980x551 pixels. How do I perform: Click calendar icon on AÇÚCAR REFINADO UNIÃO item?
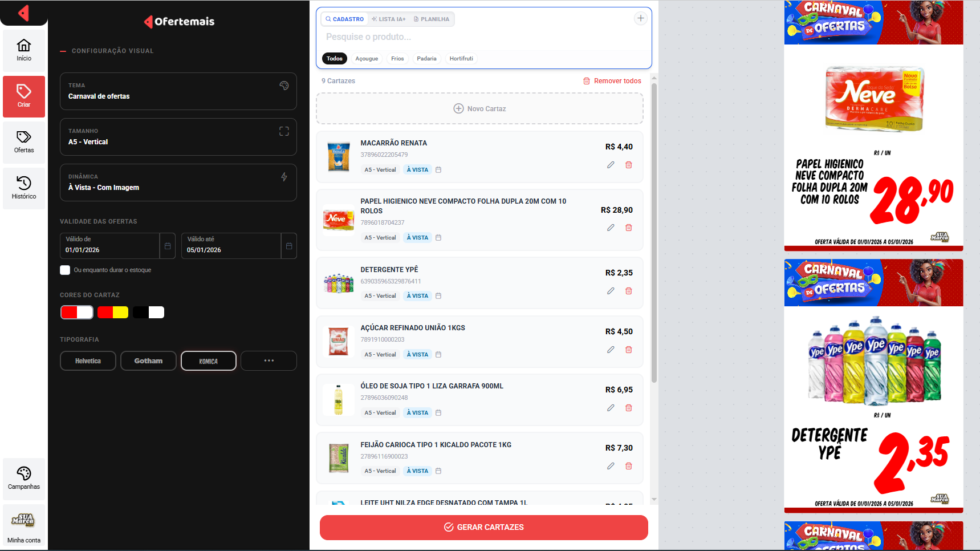pos(438,355)
